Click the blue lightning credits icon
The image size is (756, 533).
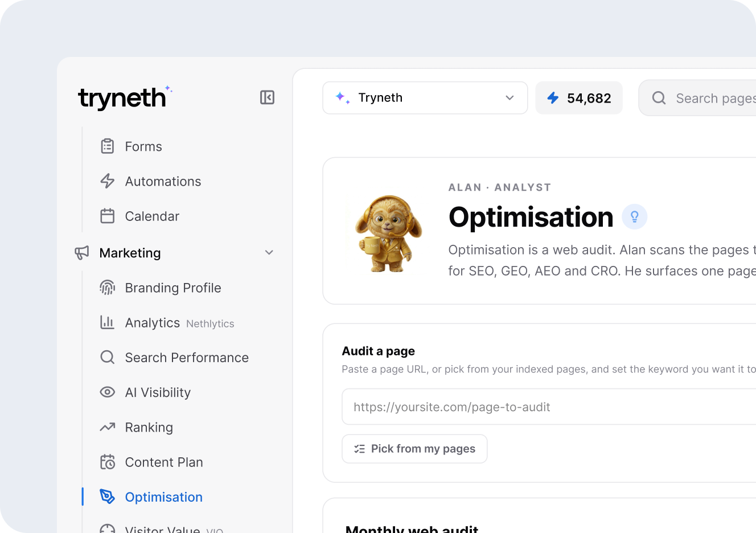[x=553, y=98]
